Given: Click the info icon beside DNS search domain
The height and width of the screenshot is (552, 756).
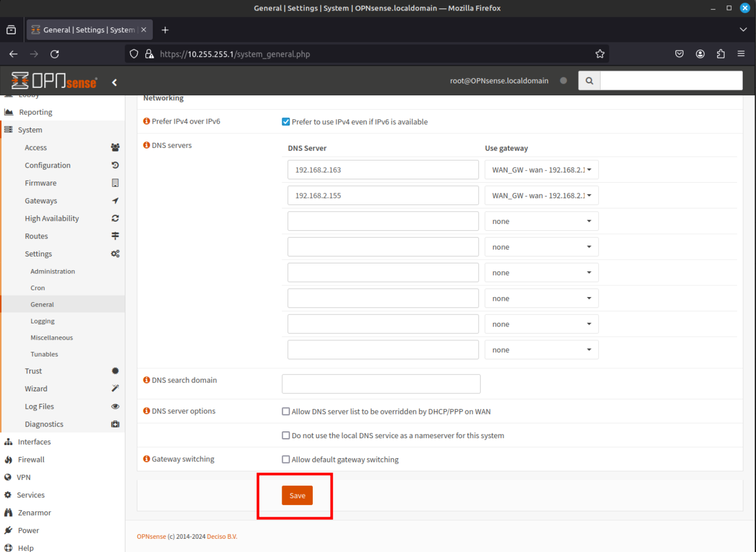Looking at the screenshot, I should tap(146, 380).
